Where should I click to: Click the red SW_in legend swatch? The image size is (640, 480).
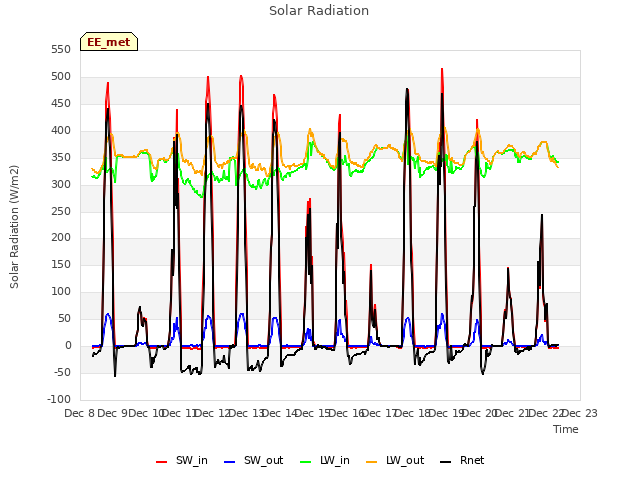tap(162, 462)
